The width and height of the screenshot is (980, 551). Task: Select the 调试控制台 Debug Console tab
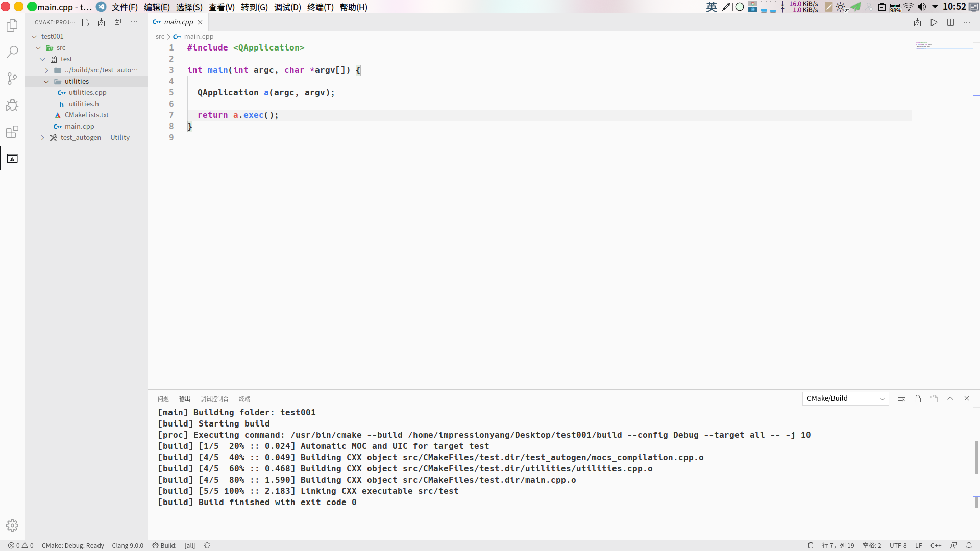(x=213, y=398)
